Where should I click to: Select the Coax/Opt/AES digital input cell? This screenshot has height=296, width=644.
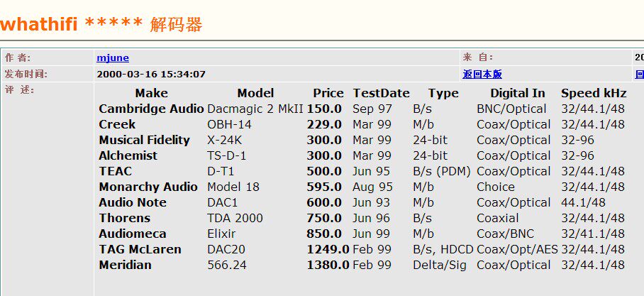pos(517,250)
